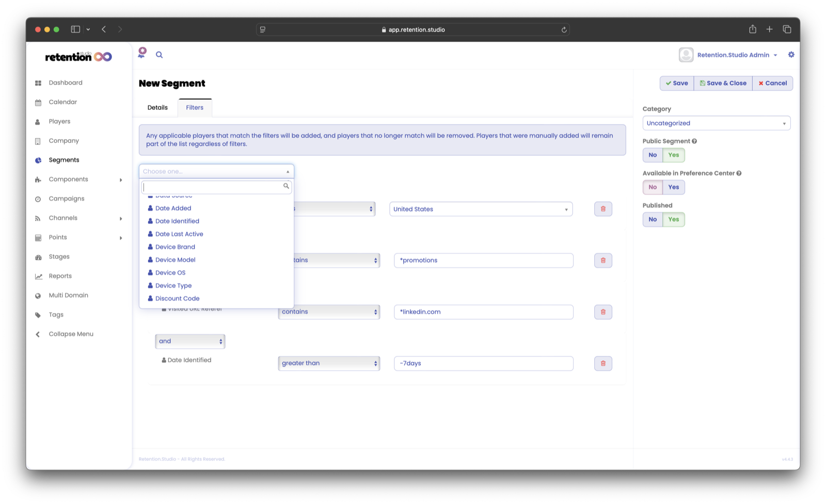The width and height of the screenshot is (826, 504).
Task: Collapse the Choose one filter dropdown
Action: pyautogui.click(x=216, y=171)
